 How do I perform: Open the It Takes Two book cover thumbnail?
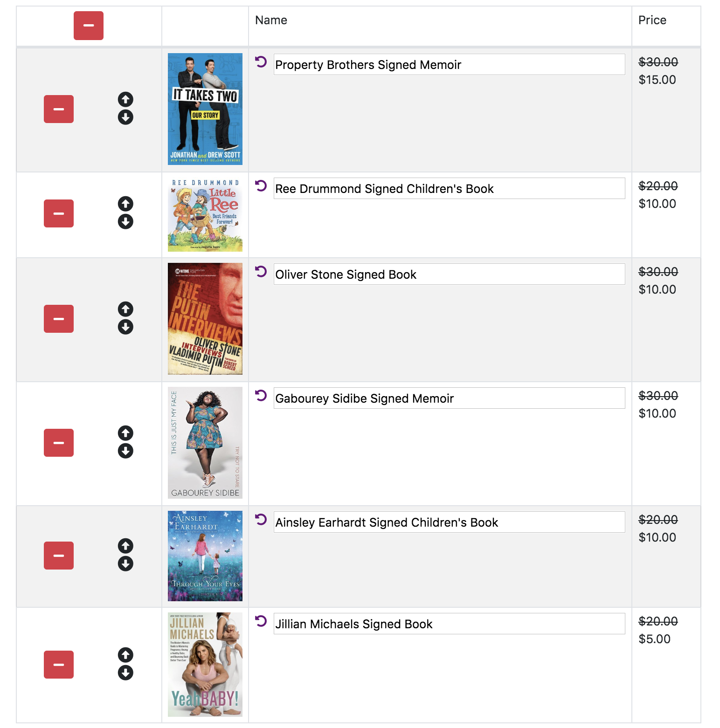point(205,109)
